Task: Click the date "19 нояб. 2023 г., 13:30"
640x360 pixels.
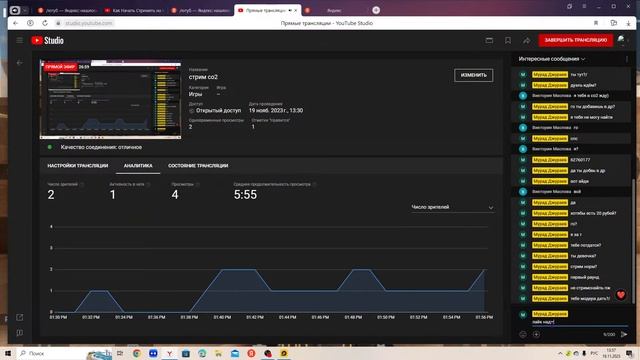Action: 276,111
